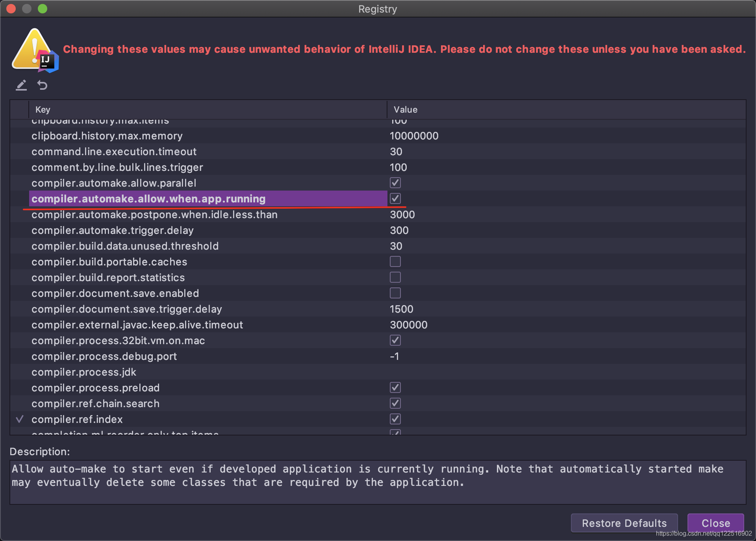This screenshot has width=756, height=541.
Task: Close the Registry window with red button
Action: tap(11, 9)
